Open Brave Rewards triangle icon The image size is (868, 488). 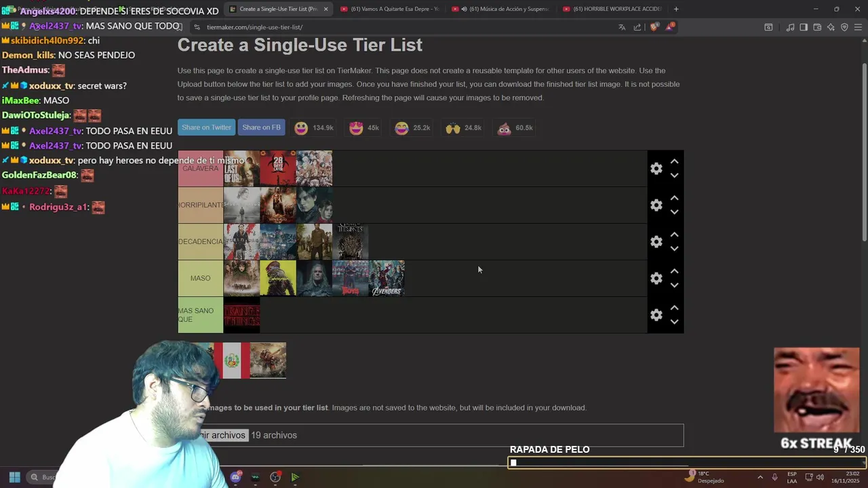[x=670, y=27]
